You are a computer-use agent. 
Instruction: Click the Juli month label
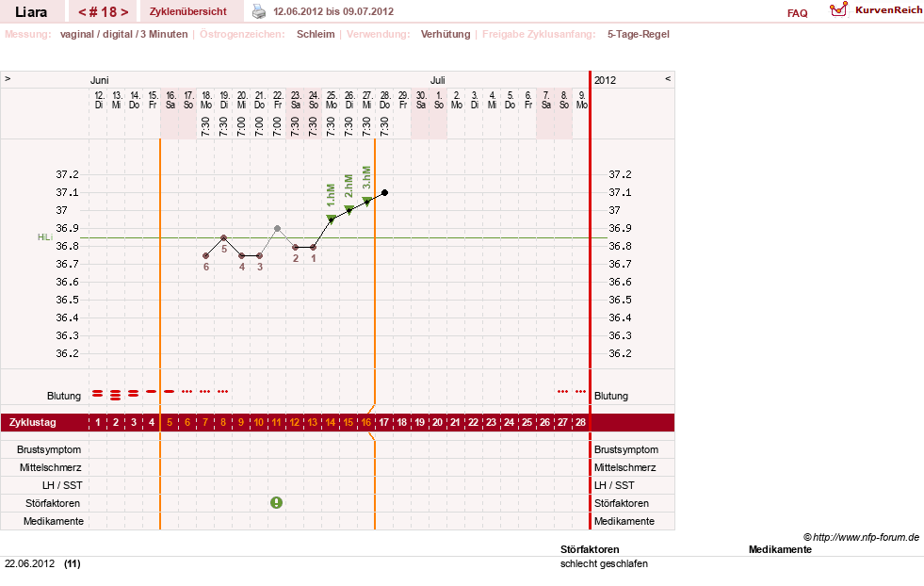(437, 80)
